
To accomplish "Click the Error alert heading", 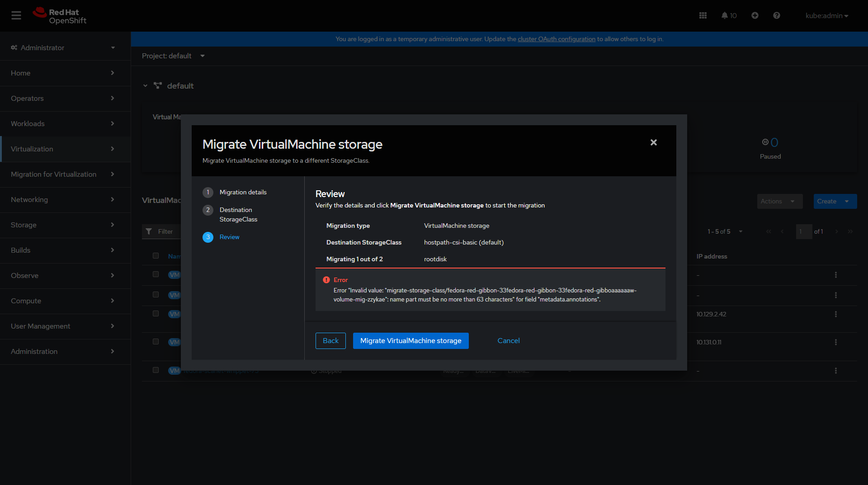I will [341, 280].
